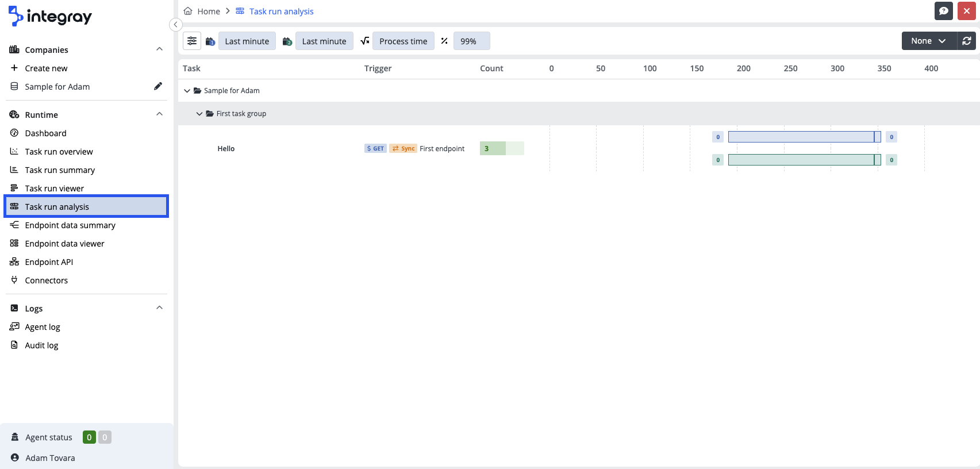Open the filter settings sliders icon

tap(192, 41)
